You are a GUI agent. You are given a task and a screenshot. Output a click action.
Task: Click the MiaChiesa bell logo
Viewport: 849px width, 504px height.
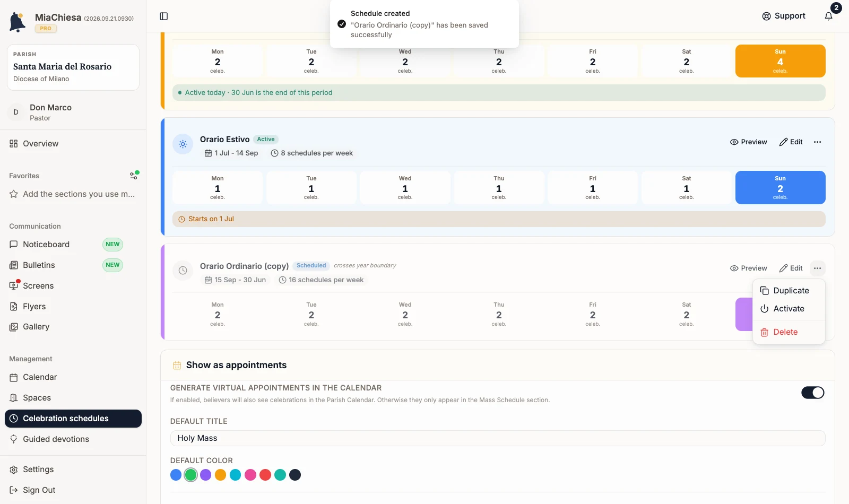[17, 22]
